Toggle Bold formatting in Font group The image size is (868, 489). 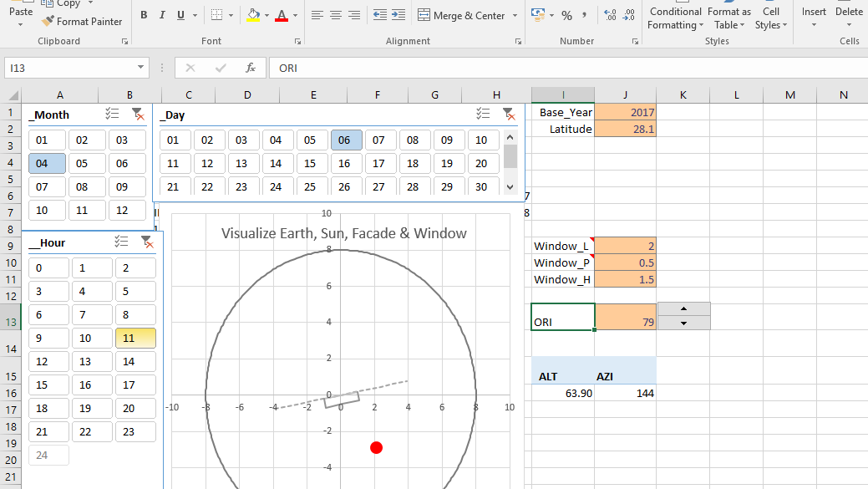144,16
